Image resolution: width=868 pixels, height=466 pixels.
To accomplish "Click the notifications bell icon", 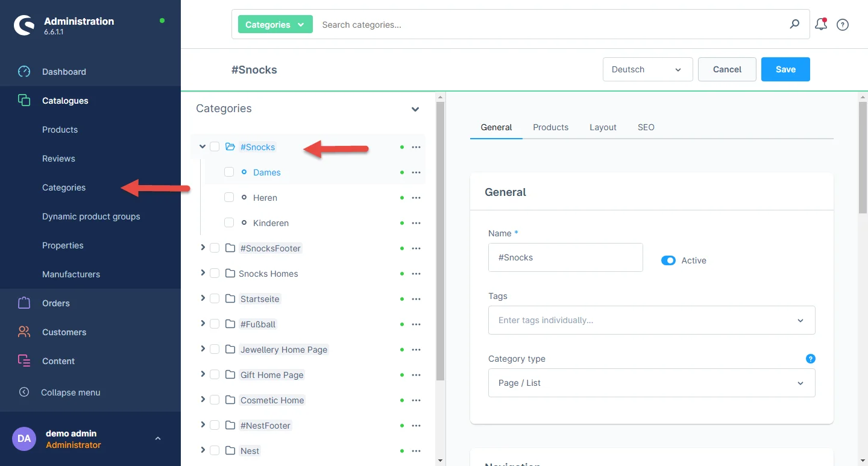I will click(820, 25).
